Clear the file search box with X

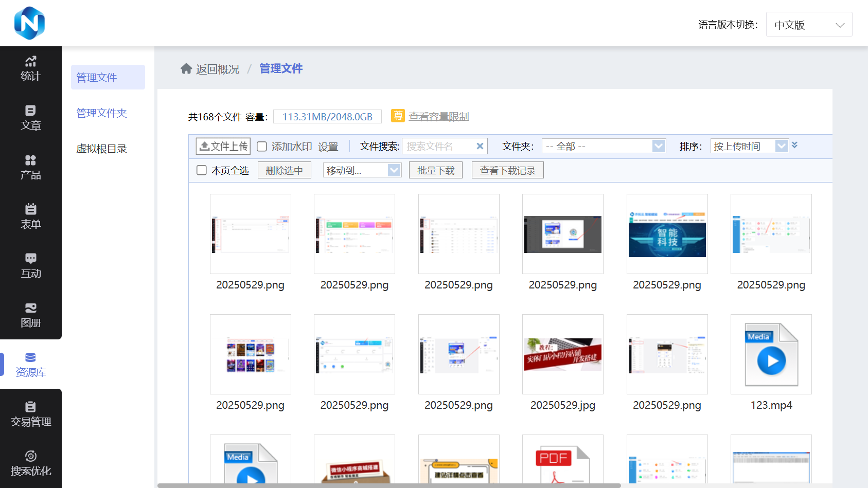click(x=480, y=146)
